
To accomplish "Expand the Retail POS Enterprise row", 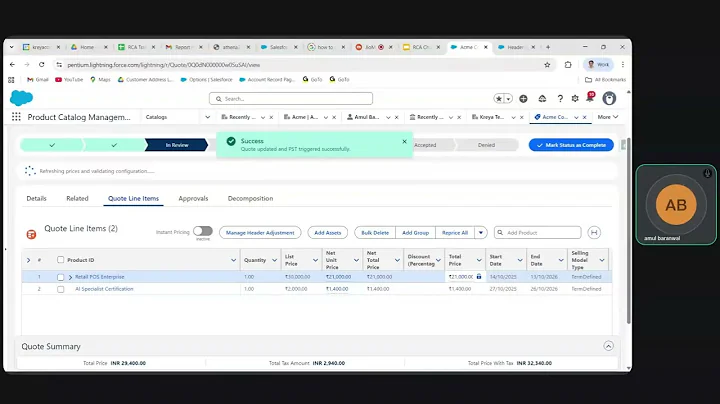I will coord(70,277).
